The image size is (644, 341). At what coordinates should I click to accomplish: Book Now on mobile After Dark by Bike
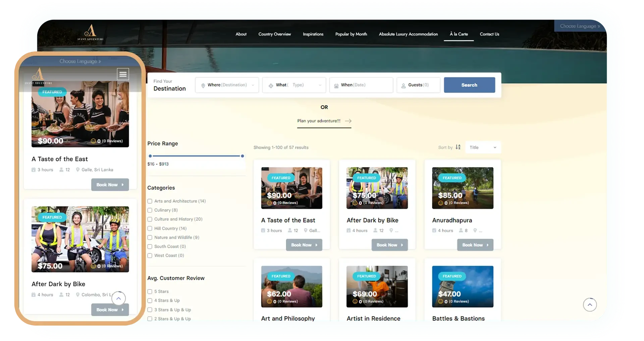click(110, 310)
